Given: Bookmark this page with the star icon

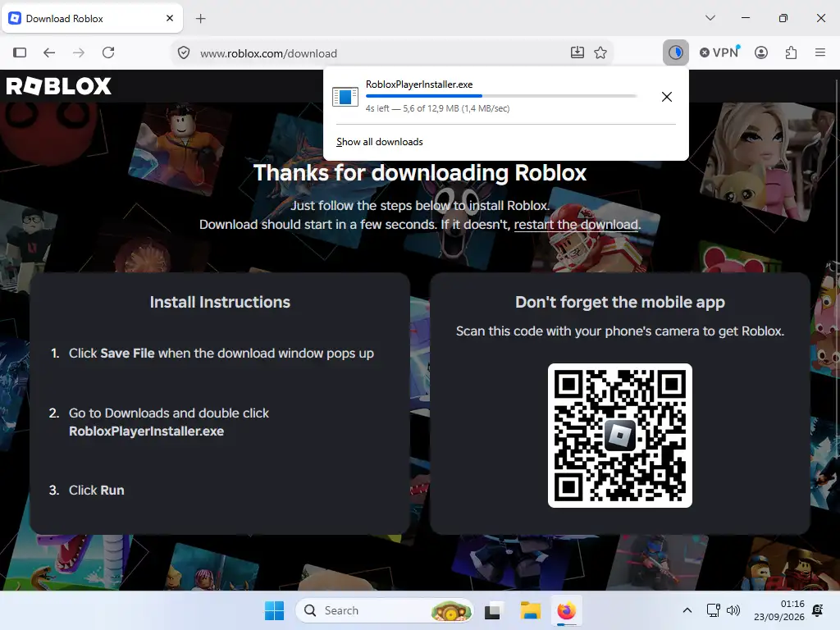Looking at the screenshot, I should tap(600, 52).
